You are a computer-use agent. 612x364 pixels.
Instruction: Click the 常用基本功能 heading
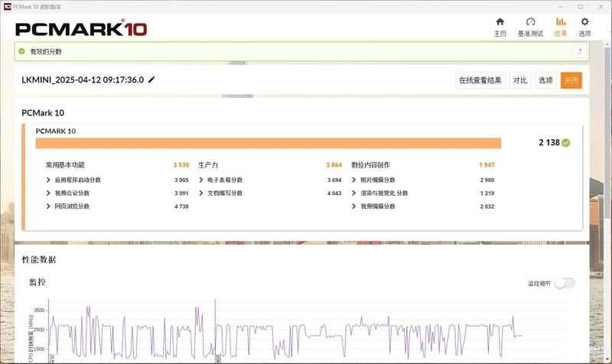tap(65, 165)
